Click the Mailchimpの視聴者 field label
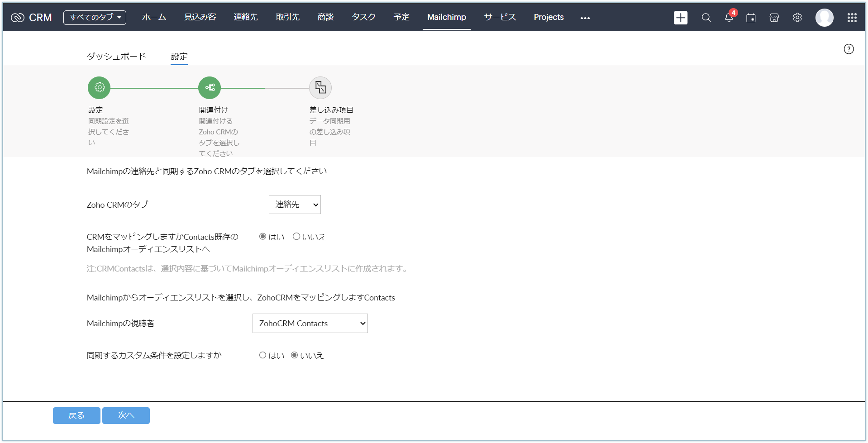Viewport: 868px width, 443px height. pos(120,323)
